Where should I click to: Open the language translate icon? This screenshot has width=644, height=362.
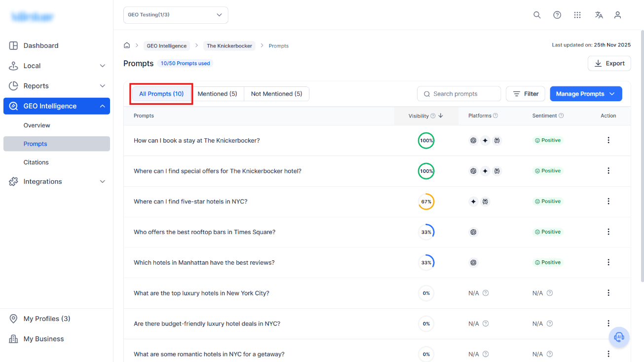pos(599,15)
